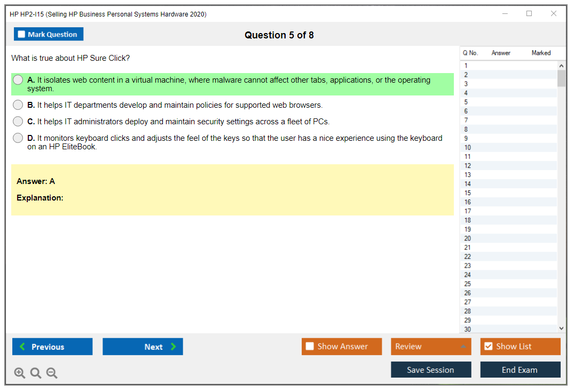This screenshot has height=392, width=574.
Task: Go to the Previous question
Action: pos(52,347)
